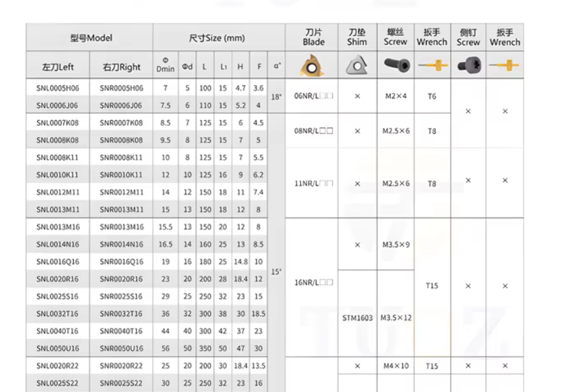Select right model SNR0020R16
579x392 pixels.
point(121,279)
